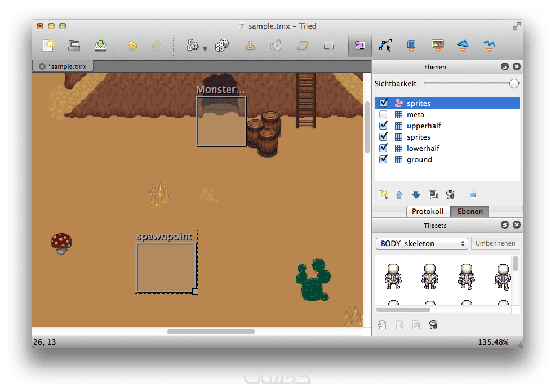The image size is (555, 392).
Task: Switch to the Protokoll tab
Action: [x=428, y=211]
